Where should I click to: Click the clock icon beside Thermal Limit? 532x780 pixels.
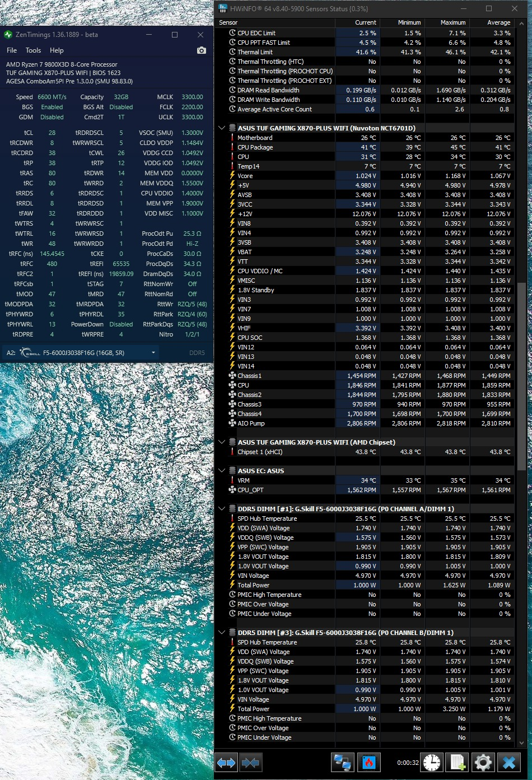click(x=232, y=52)
